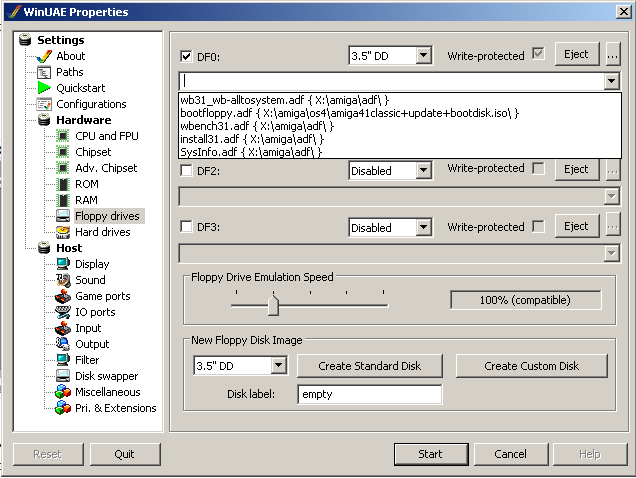Click the Paths icon in settings tree
636x478 pixels.
(44, 72)
